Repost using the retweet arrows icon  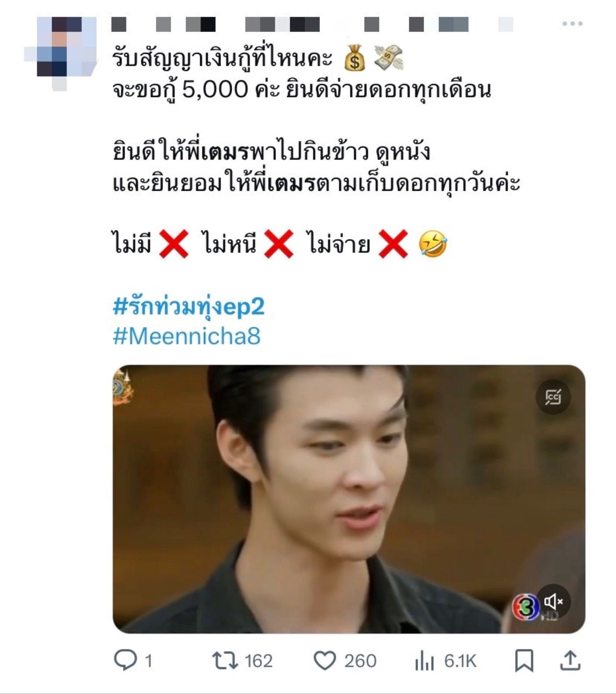[x=225, y=661]
